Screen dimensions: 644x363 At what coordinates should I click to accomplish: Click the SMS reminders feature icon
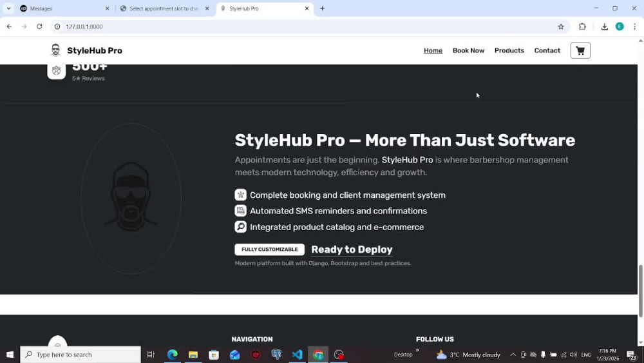(241, 211)
